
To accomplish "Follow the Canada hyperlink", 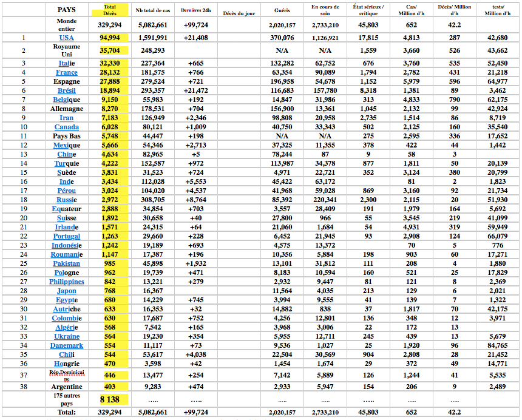I will [x=66, y=127].
